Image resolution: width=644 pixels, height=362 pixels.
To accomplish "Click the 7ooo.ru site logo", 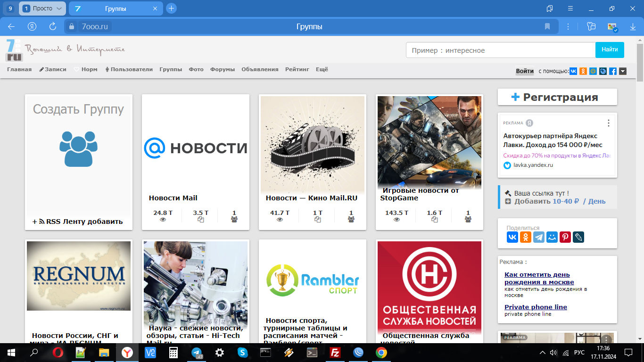I will [x=14, y=50].
